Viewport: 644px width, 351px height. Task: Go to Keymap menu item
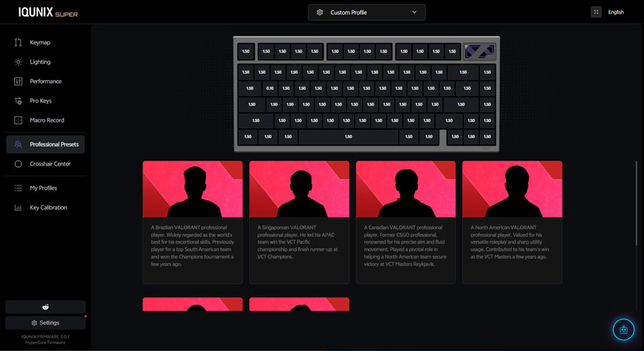(x=45, y=42)
